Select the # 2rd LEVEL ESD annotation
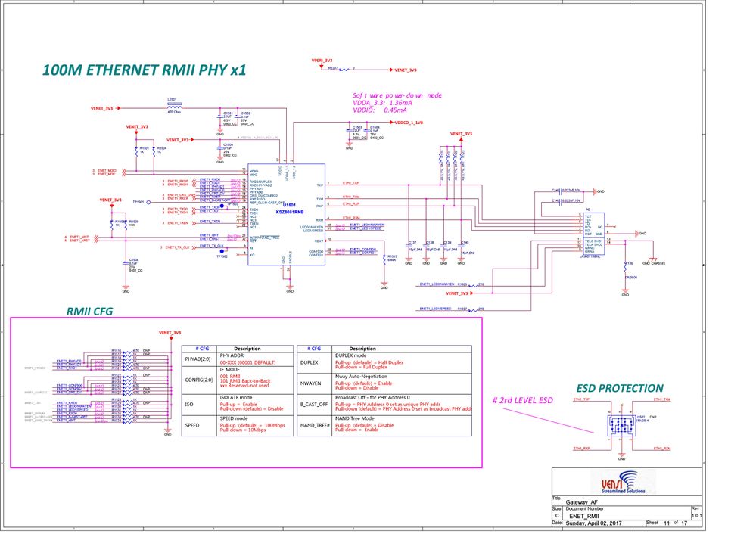756x534 pixels. coord(523,401)
